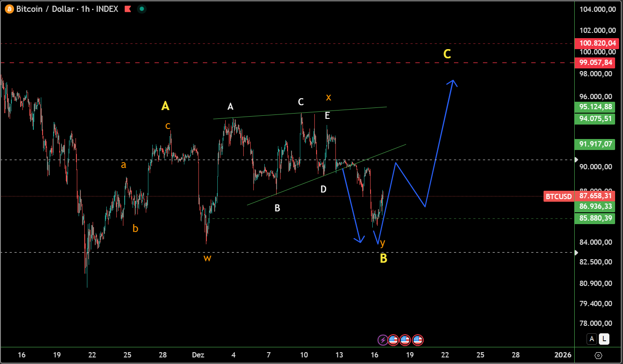Click the green market status dot
The height and width of the screenshot is (364, 623).
[141, 9]
